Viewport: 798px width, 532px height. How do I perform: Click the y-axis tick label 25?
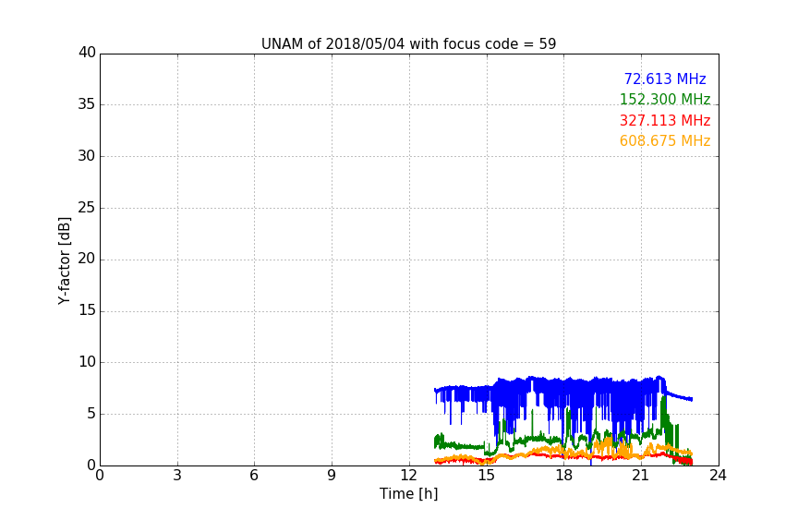pos(87,207)
